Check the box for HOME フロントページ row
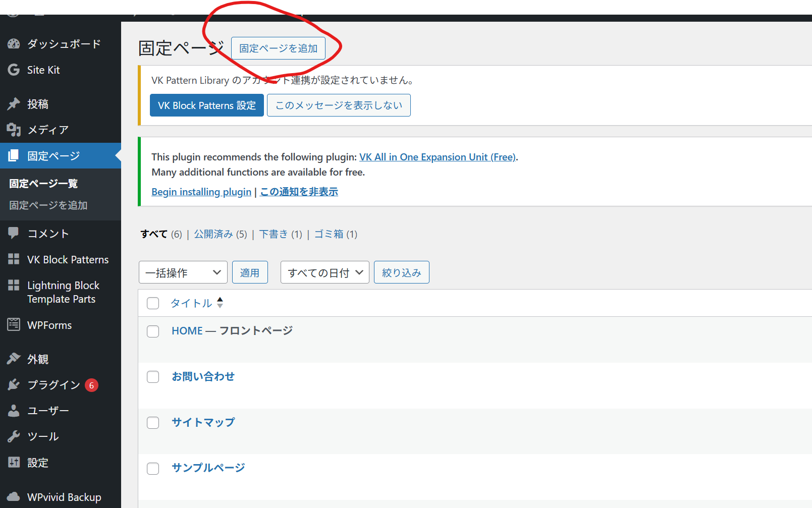Image resolution: width=812 pixels, height=508 pixels. (153, 331)
